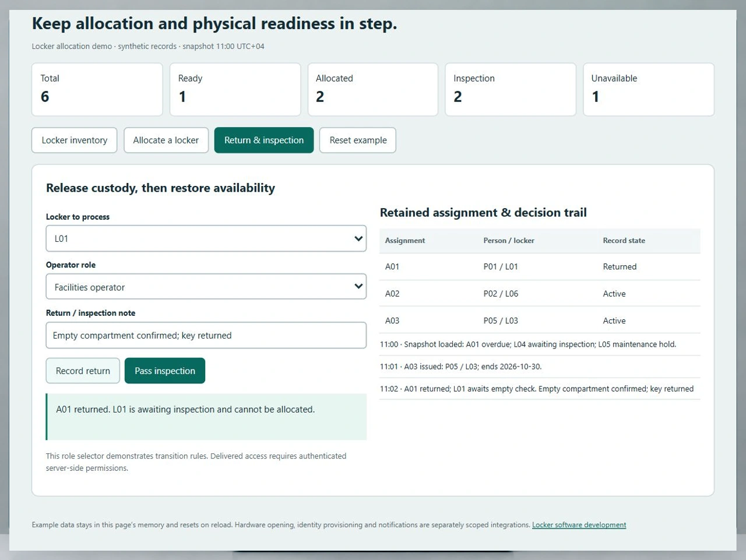Click the Inspection count card
The width and height of the screenshot is (746, 560).
click(x=511, y=90)
